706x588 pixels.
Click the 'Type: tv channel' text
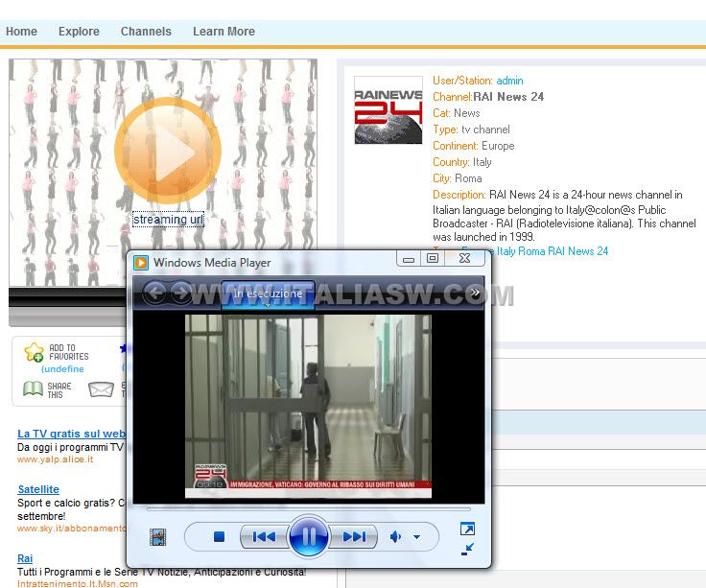(471, 129)
